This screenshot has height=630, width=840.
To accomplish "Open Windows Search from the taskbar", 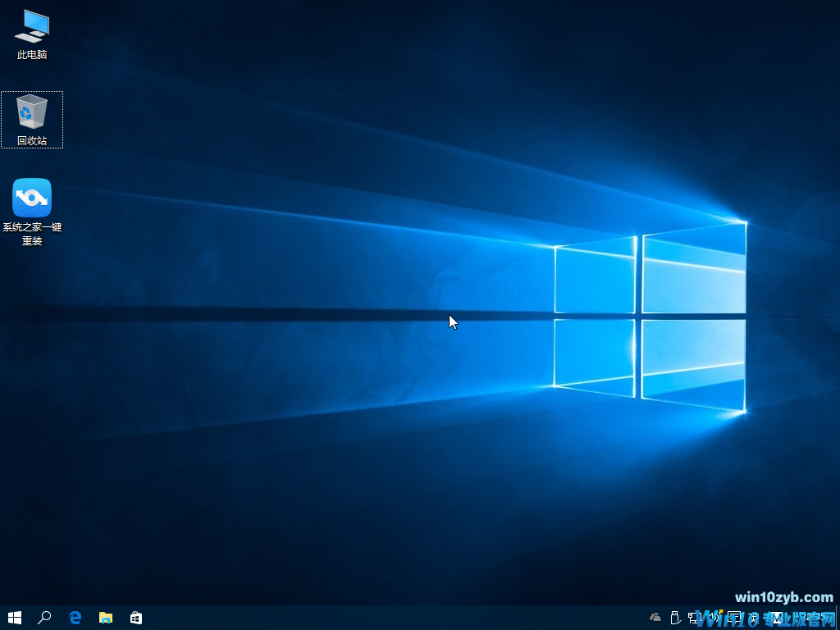I will point(45,618).
